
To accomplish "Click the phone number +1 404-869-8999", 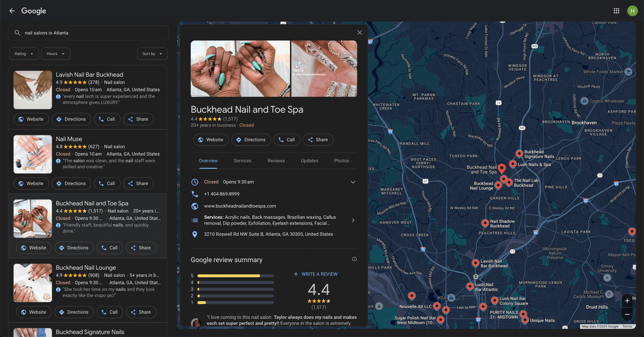I will pos(222,194).
